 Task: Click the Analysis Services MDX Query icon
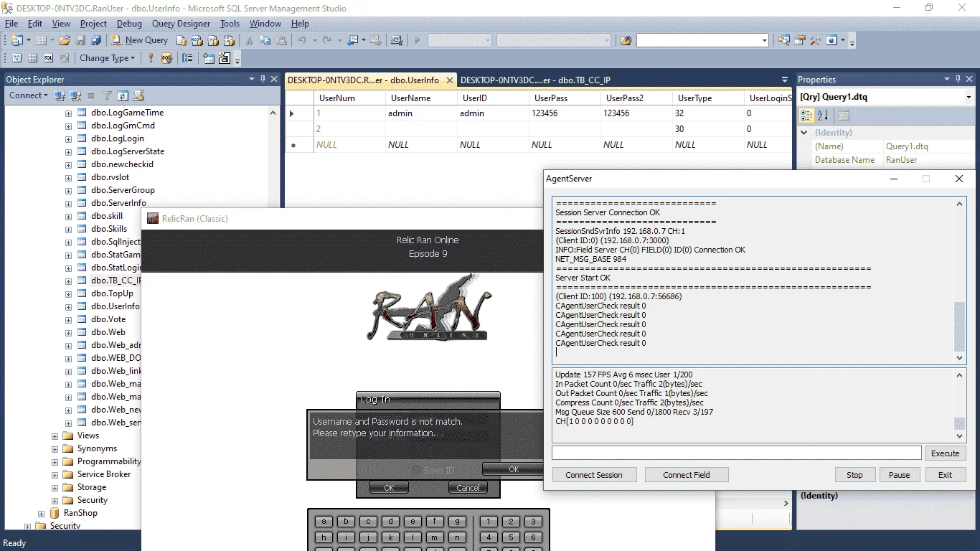pos(197,40)
